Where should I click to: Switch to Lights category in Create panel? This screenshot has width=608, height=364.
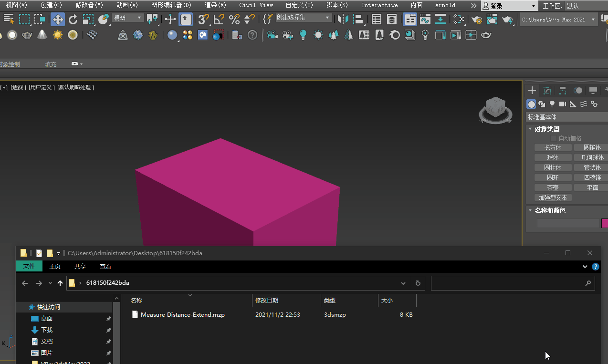(x=552, y=104)
